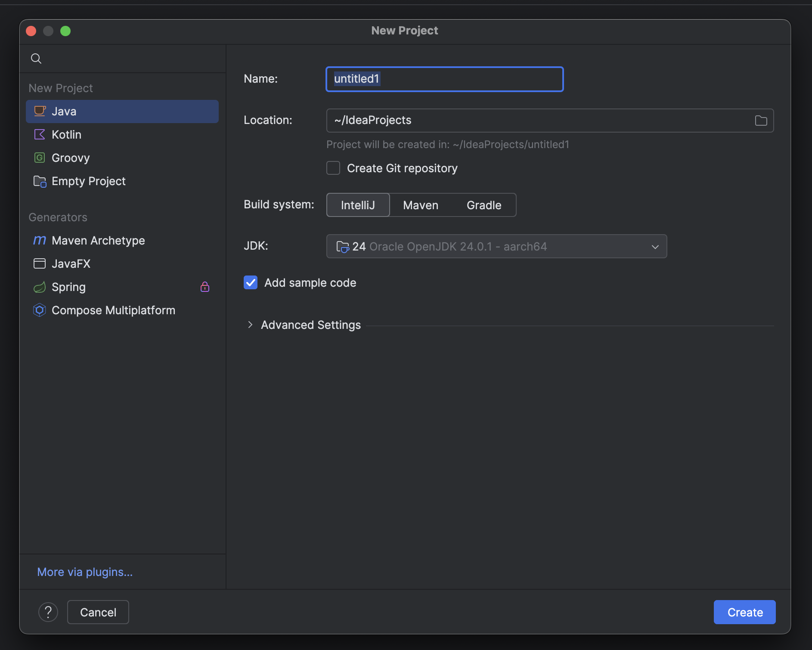Click the purple lock icon beside Spring
The width and height of the screenshot is (812, 650).
pyautogui.click(x=205, y=287)
